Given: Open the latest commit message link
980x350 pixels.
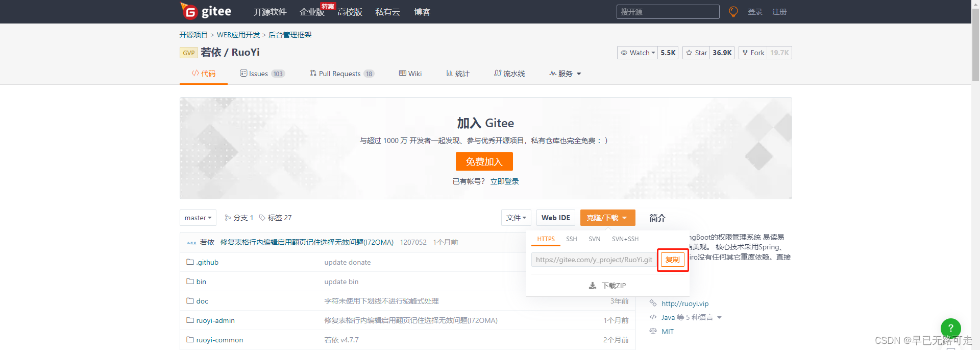Looking at the screenshot, I should pyautogui.click(x=307, y=242).
